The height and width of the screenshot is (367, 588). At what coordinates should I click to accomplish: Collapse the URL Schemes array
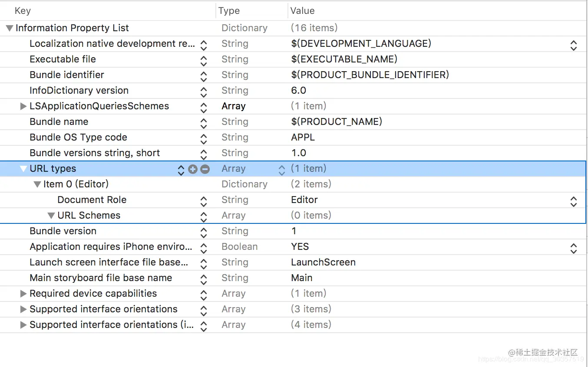(x=51, y=216)
